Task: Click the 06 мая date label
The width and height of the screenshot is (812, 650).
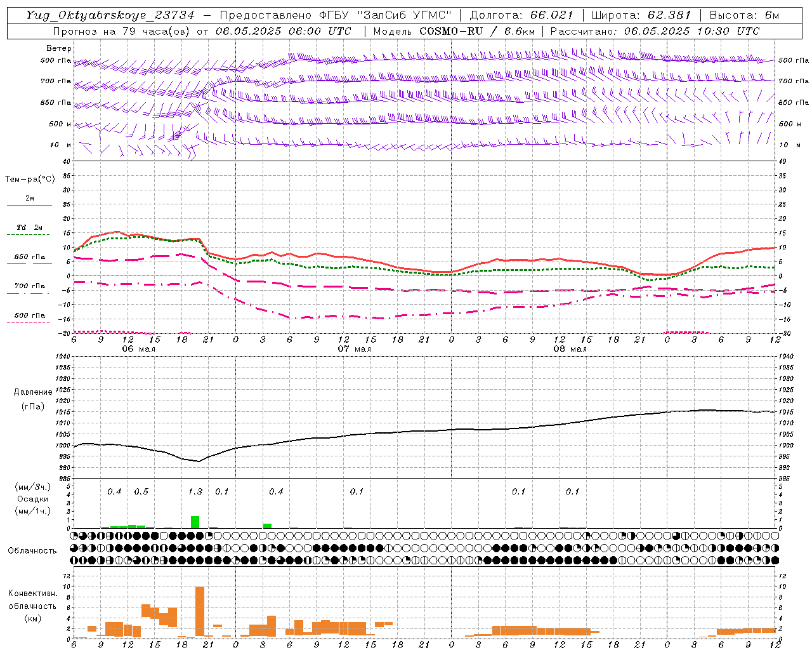Action: coord(138,349)
